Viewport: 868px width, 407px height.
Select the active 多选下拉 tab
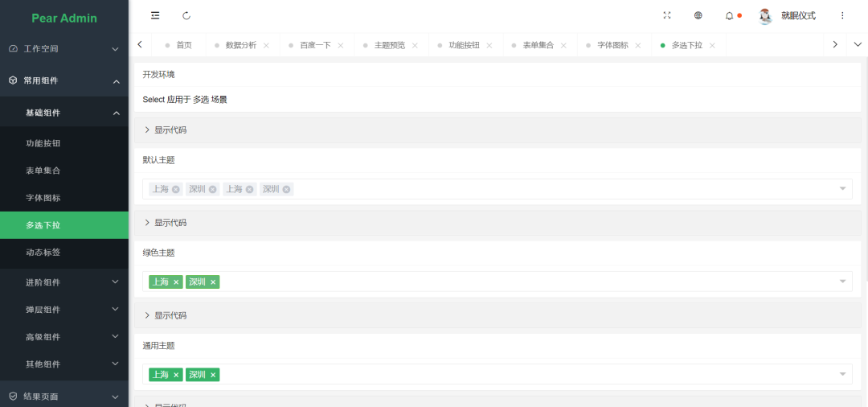[687, 45]
